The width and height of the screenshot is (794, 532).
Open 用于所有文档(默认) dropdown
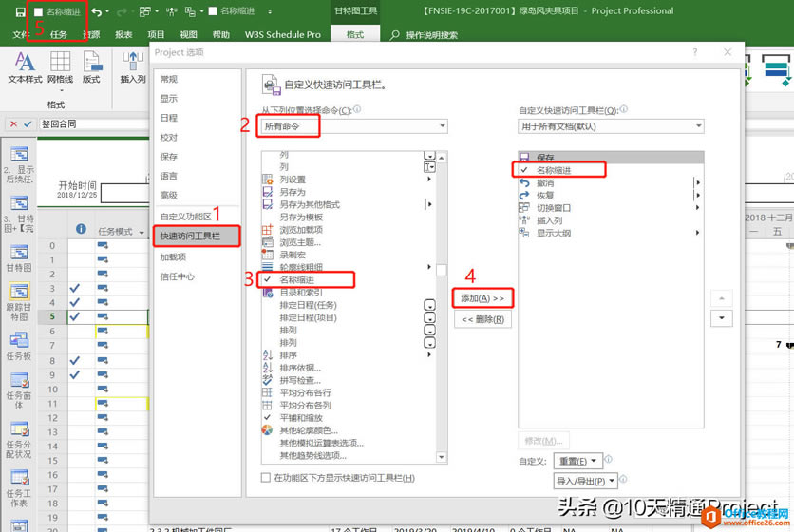tap(612, 126)
